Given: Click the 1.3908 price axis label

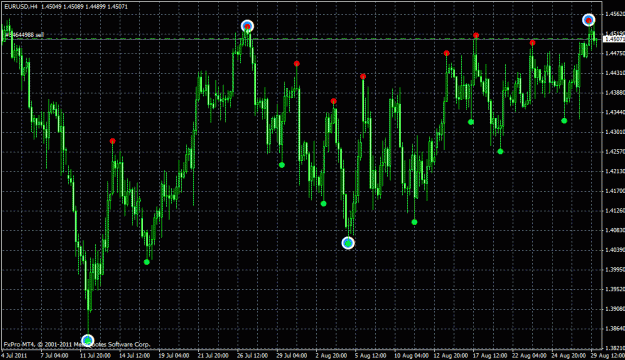Looking at the screenshot, I should tap(615, 309).
